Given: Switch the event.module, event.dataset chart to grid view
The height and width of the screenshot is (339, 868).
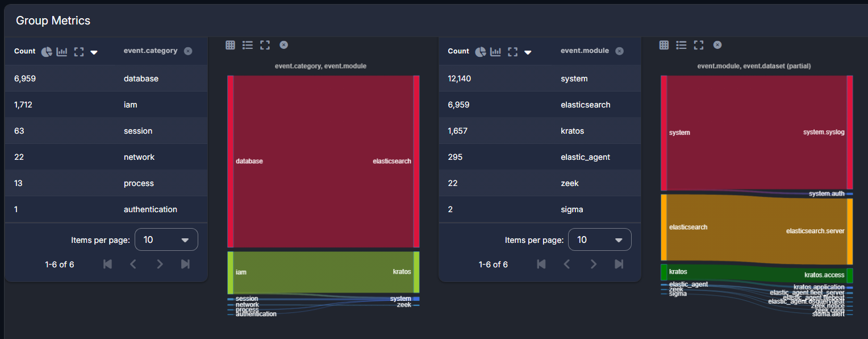Looking at the screenshot, I should coord(663,45).
